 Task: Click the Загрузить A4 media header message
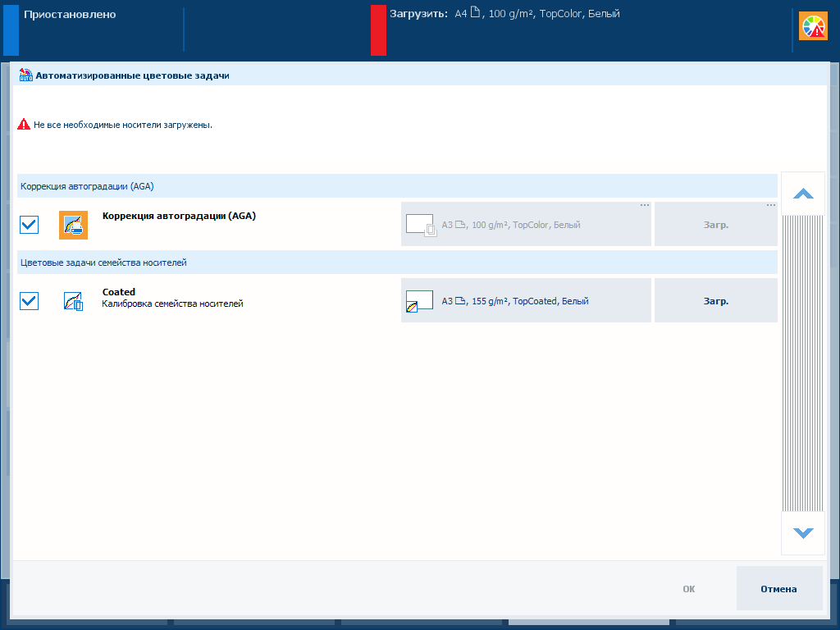[504, 13]
